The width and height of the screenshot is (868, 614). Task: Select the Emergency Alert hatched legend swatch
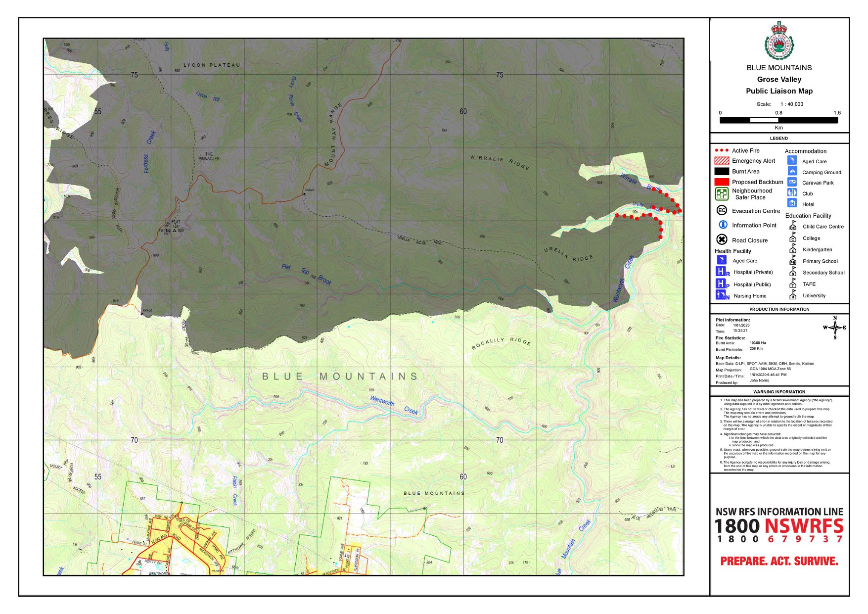722,161
